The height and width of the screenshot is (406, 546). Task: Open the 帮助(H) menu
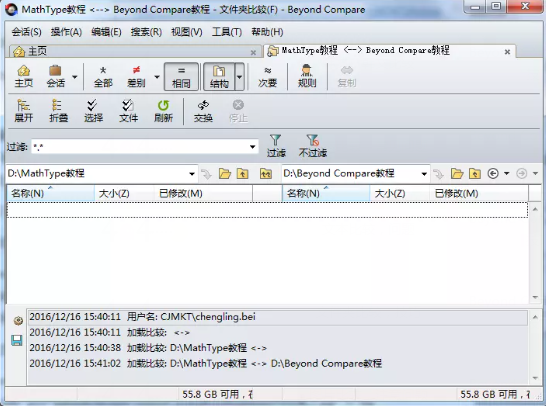(267, 32)
